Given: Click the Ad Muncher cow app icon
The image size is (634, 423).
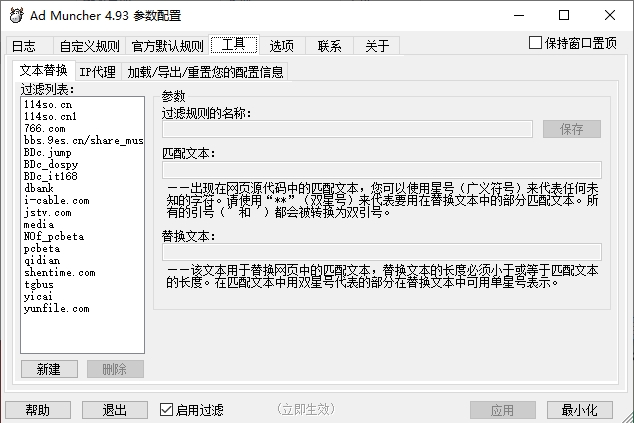Looking at the screenshot, I should (16, 15).
